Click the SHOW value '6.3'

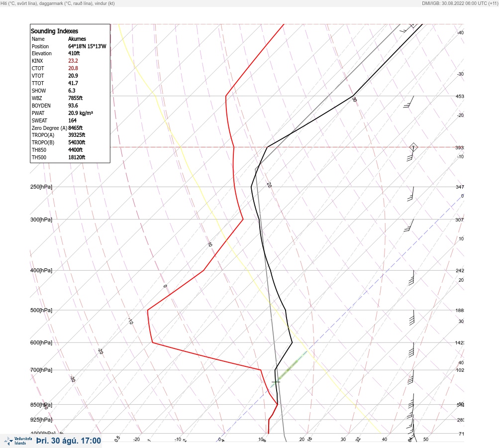[72, 91]
